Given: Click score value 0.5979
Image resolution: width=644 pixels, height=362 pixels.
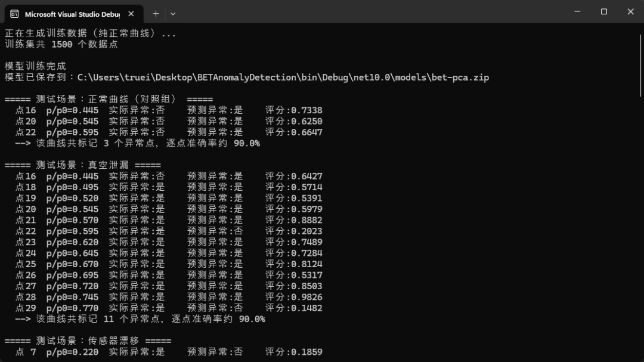Looking at the screenshot, I should tap(306, 209).
